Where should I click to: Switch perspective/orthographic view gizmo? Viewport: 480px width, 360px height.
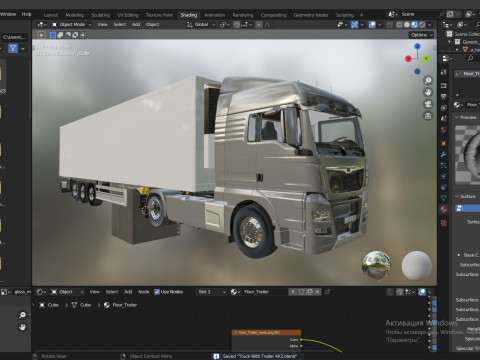[428, 116]
